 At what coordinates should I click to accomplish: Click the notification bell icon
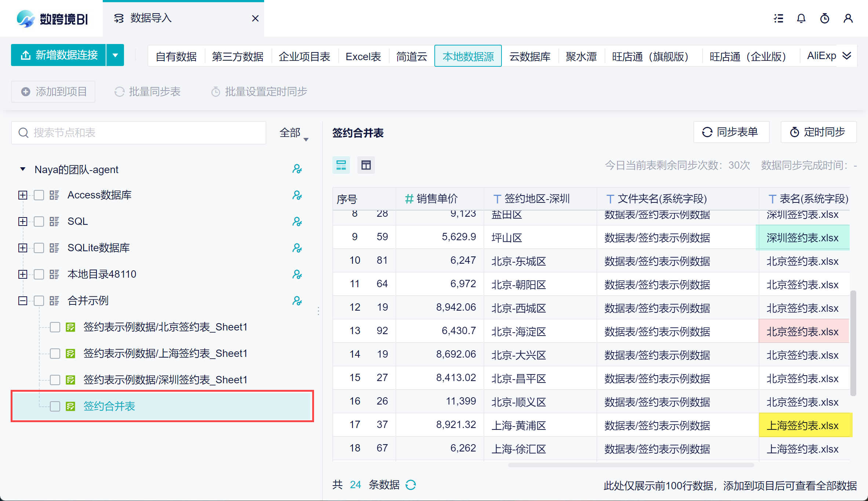tap(801, 18)
